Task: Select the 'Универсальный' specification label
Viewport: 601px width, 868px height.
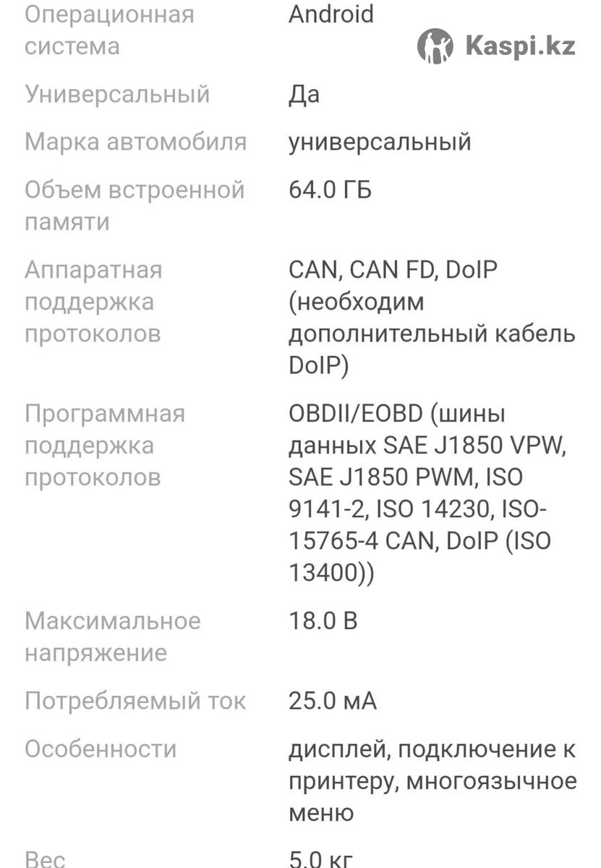Action: click(117, 94)
